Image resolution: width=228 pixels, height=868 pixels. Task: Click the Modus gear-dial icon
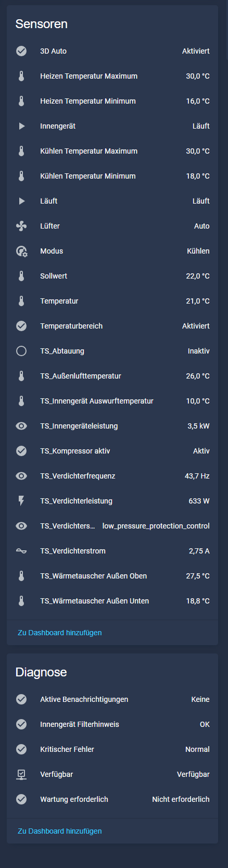tap(21, 251)
